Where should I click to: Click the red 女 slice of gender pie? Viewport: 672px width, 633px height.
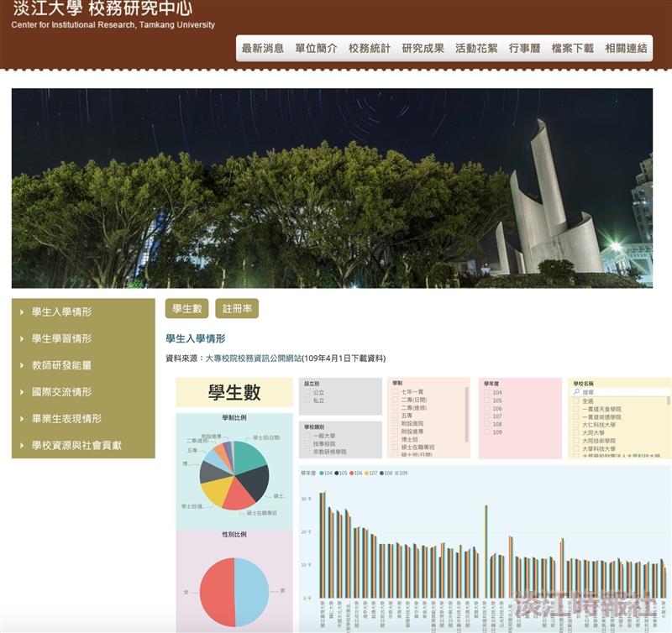click(218, 592)
